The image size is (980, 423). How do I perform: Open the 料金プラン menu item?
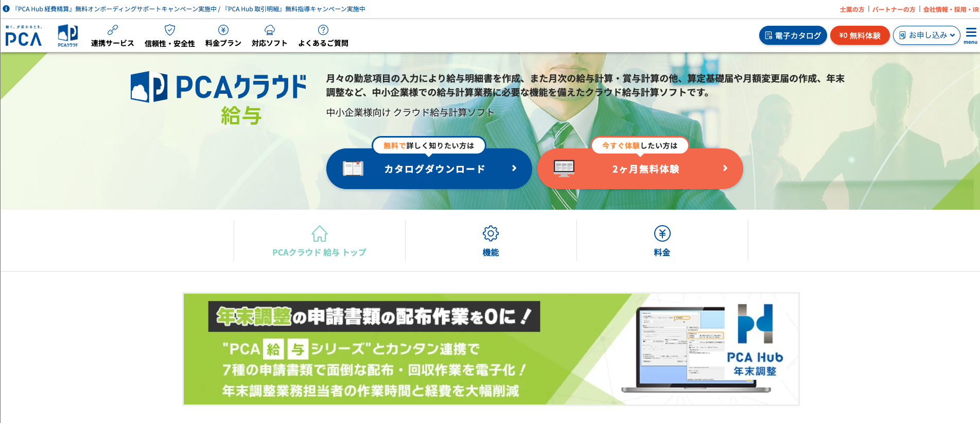[223, 36]
